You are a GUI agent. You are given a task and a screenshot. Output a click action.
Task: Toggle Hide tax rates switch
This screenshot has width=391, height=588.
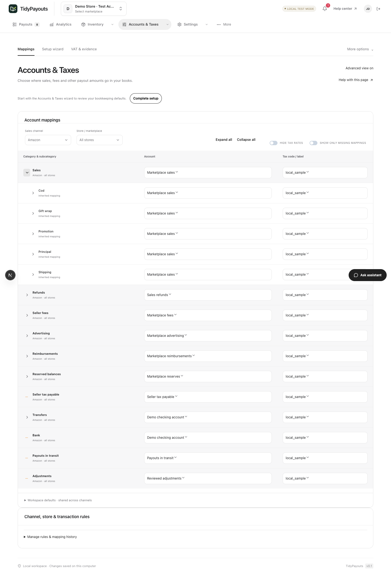point(273,143)
